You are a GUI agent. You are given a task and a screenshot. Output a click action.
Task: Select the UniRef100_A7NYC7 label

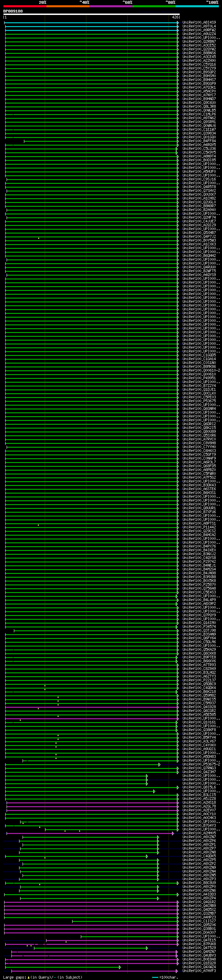199,95
